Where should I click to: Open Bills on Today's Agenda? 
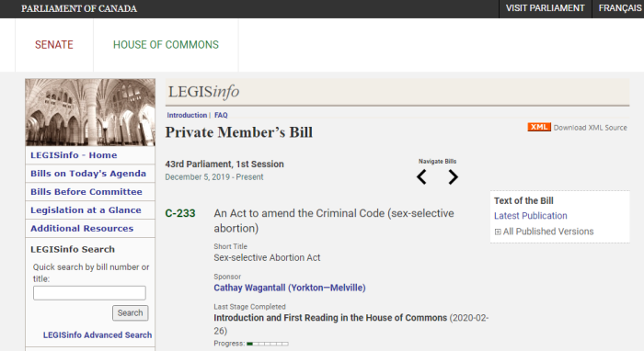coord(88,174)
